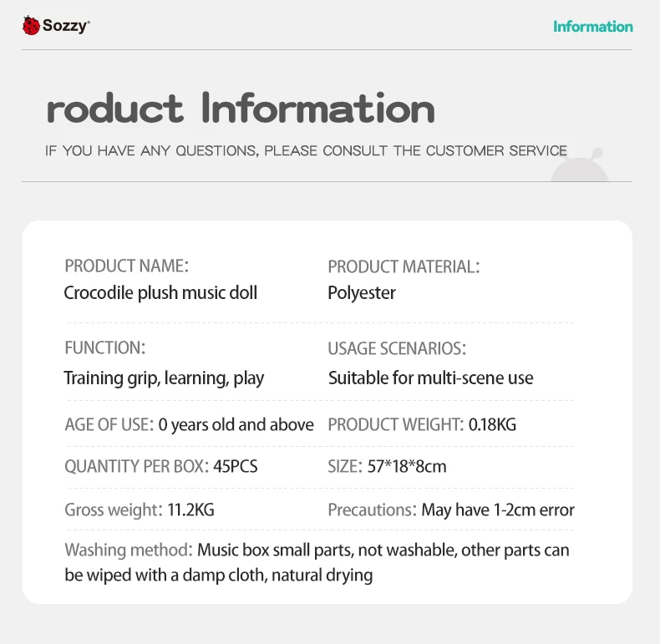Select the 0.18KG product weight value
The width and height of the screenshot is (660, 644).
pos(492,424)
